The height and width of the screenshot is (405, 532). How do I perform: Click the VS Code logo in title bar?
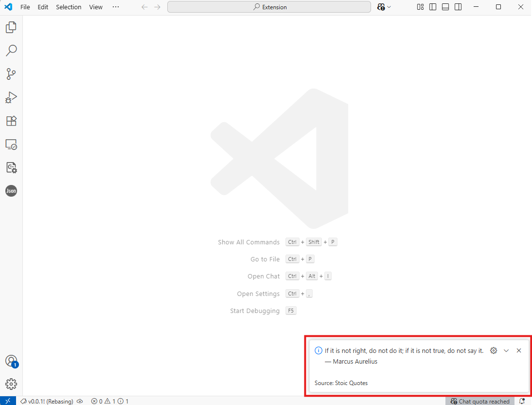coord(8,7)
